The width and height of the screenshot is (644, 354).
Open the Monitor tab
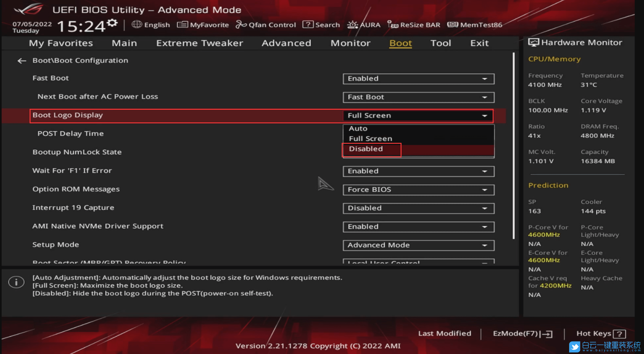pyautogui.click(x=350, y=43)
